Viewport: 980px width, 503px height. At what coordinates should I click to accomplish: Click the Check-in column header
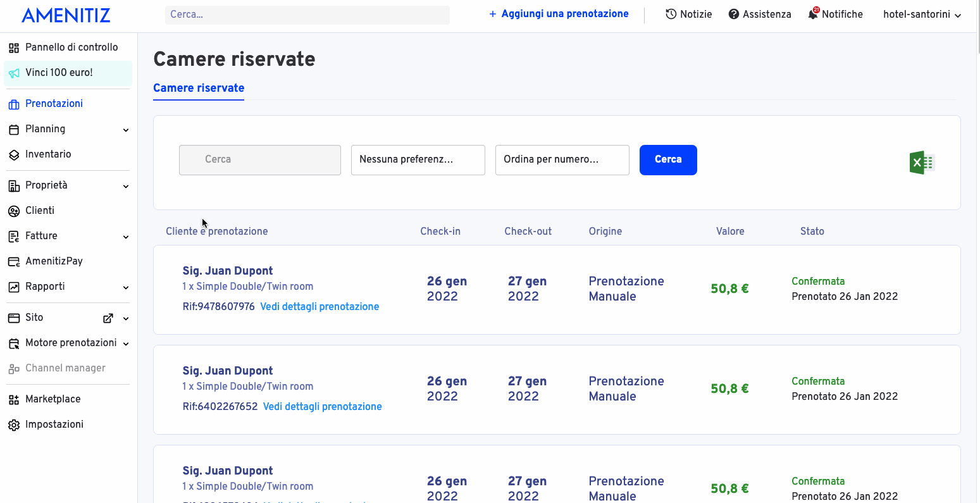click(440, 232)
